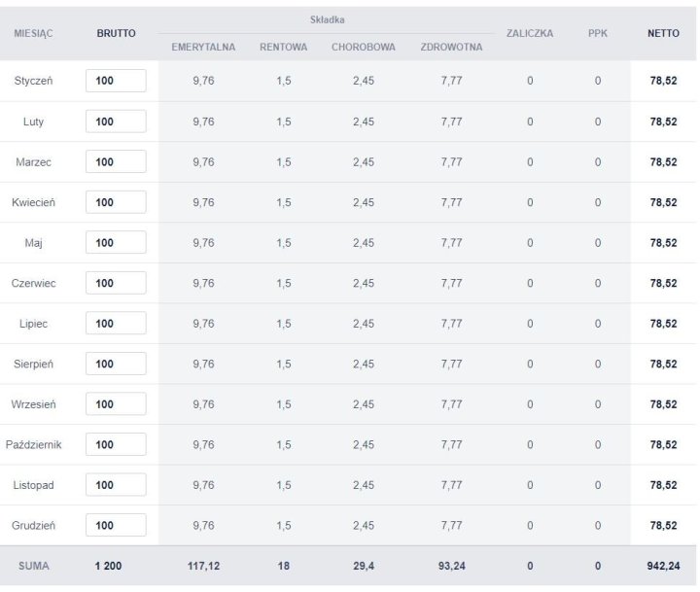Image resolution: width=700 pixels, height=592 pixels.
Task: Focus the Czerwiec brutto input field
Action: tap(116, 283)
